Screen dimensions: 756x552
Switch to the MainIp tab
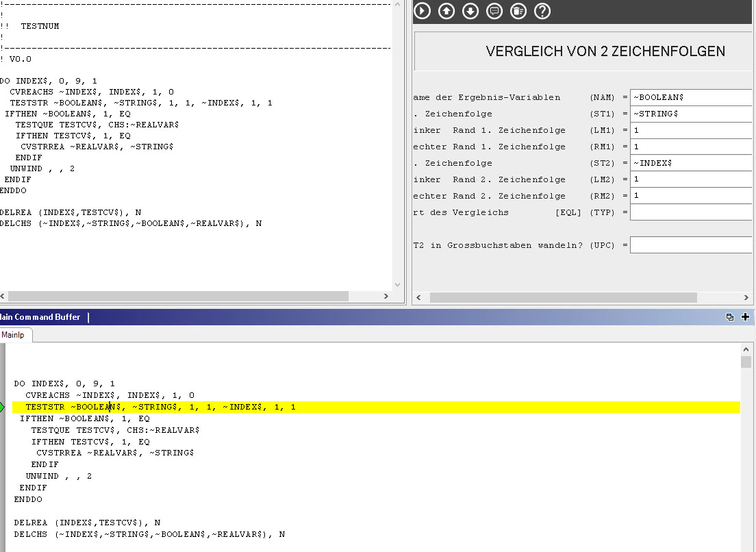pyautogui.click(x=14, y=335)
